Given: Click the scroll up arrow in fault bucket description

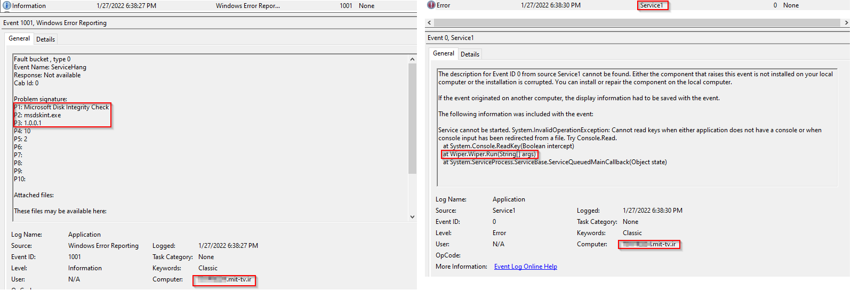Looking at the screenshot, I should [x=412, y=59].
